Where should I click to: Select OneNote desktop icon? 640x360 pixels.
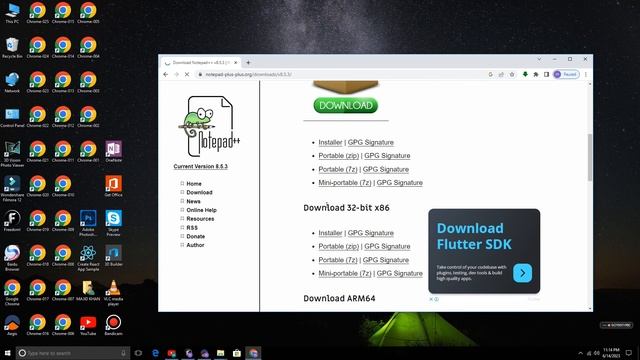(113, 152)
